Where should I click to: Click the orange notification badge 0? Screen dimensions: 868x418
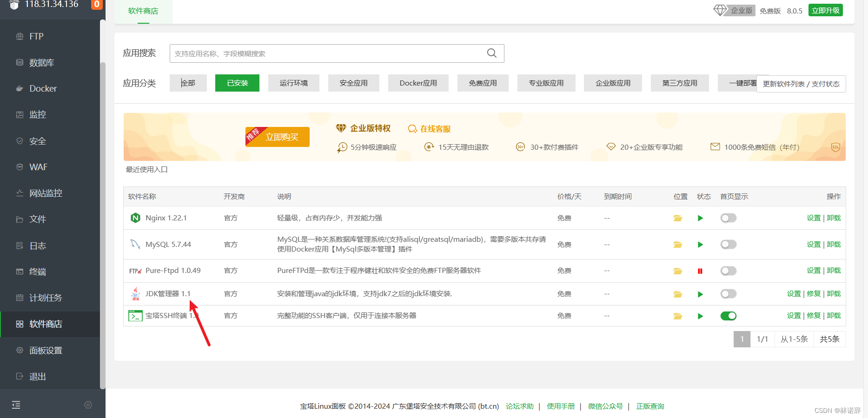pos(97,4)
